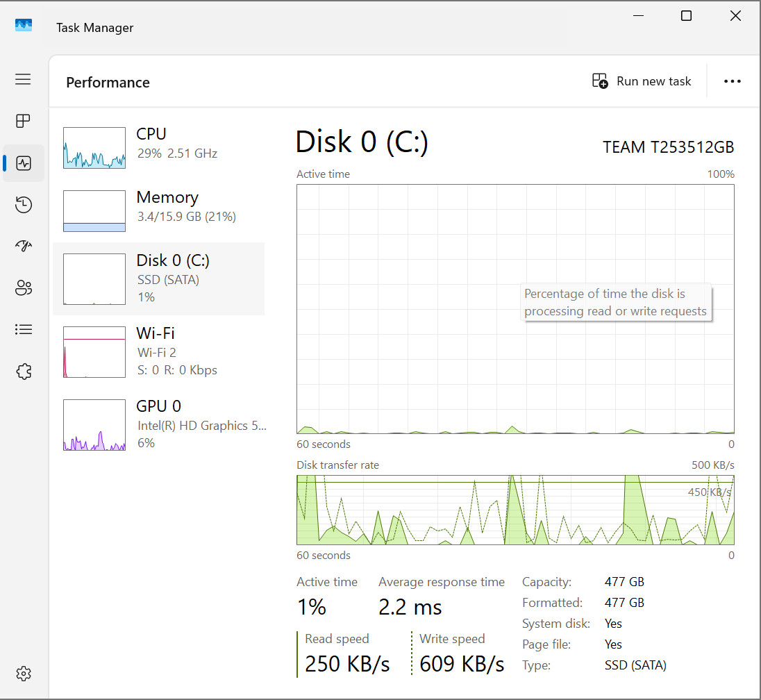Image resolution: width=761 pixels, height=700 pixels.
Task: Click the 'Type:' label
Action: point(536,665)
